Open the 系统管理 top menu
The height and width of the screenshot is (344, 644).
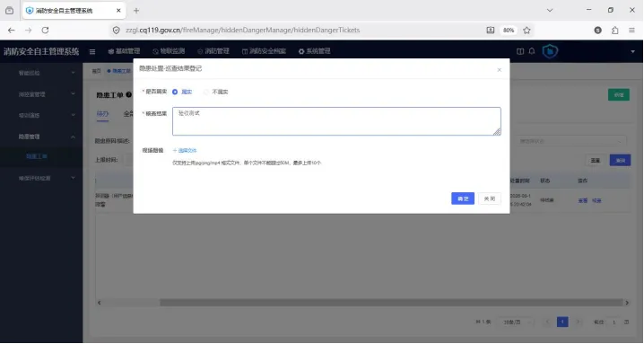(x=315, y=51)
